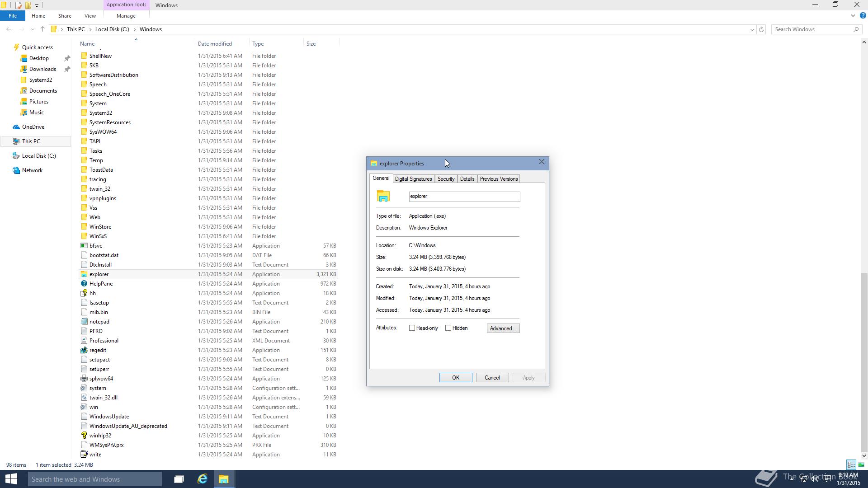Select the WindowsUpdate text document

point(109,417)
